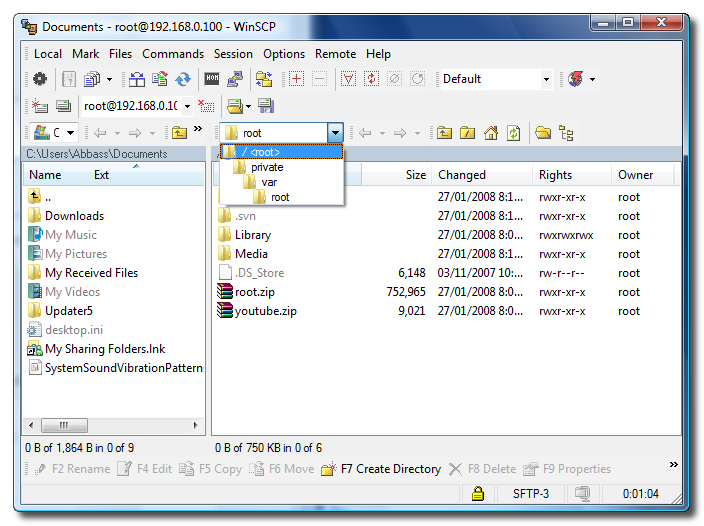This screenshot has width=704, height=526.
Task: Click the remote Open Directory folder icon
Action: pos(543,133)
